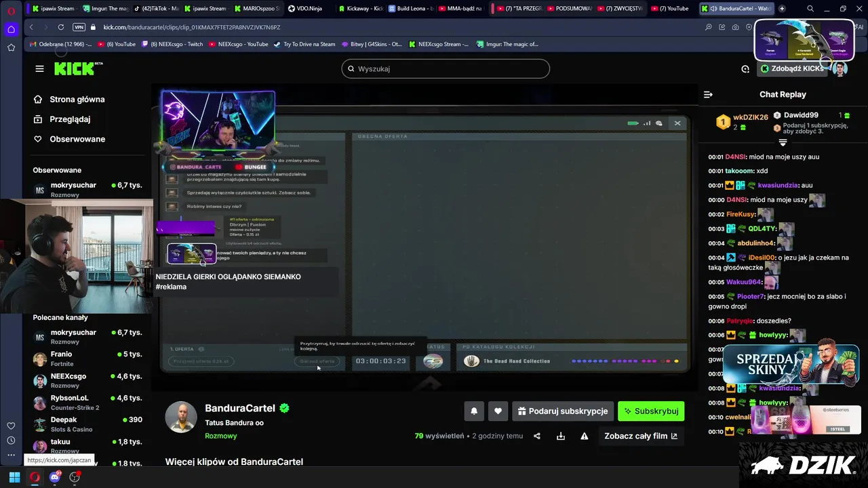The height and width of the screenshot is (488, 868).
Task: Open RybsonLoL channel in recommended list
Action: pyautogui.click(x=87, y=402)
